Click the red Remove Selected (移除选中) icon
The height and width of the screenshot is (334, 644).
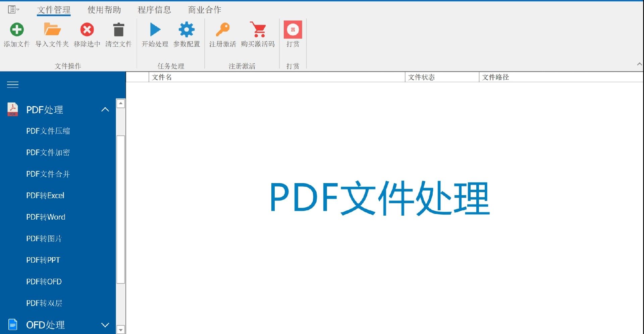pyautogui.click(x=87, y=30)
